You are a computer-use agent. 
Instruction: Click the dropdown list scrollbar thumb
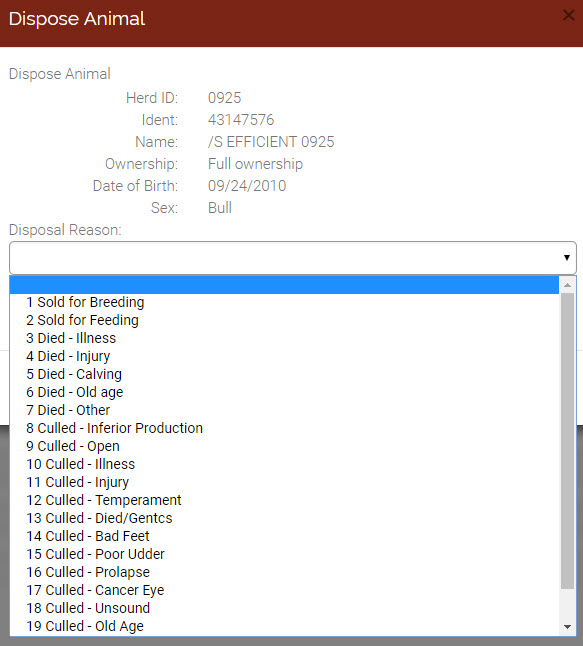[x=567, y=441]
